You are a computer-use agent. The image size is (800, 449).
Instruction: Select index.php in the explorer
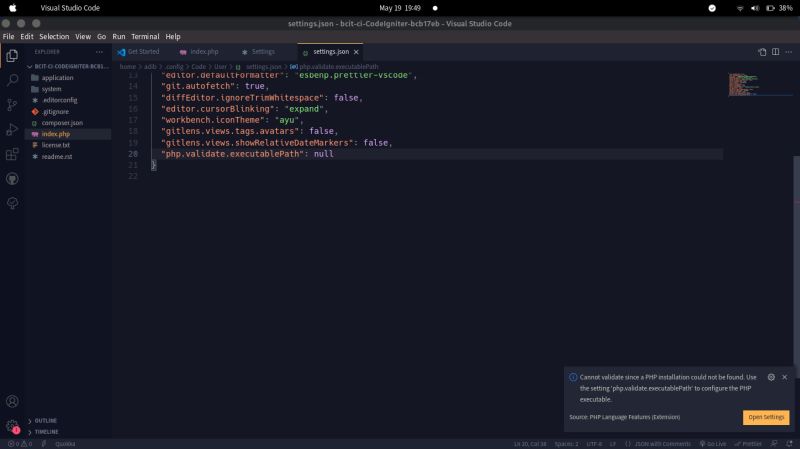[x=68, y=134]
